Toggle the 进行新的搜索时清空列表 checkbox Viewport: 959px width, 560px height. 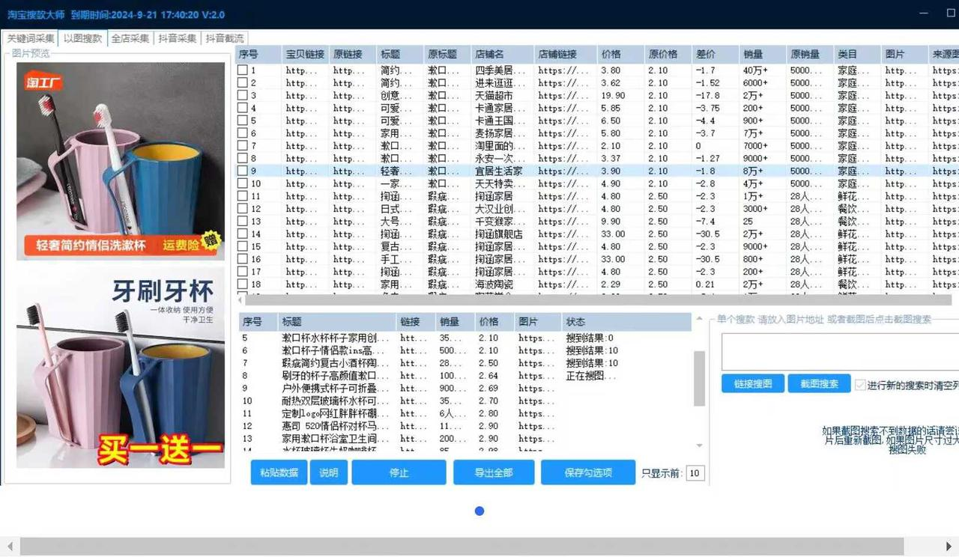[860, 385]
